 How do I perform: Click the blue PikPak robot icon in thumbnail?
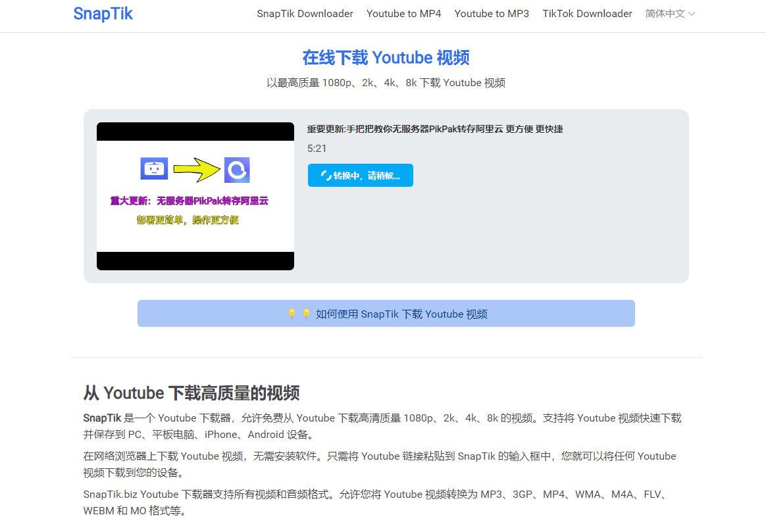155,169
